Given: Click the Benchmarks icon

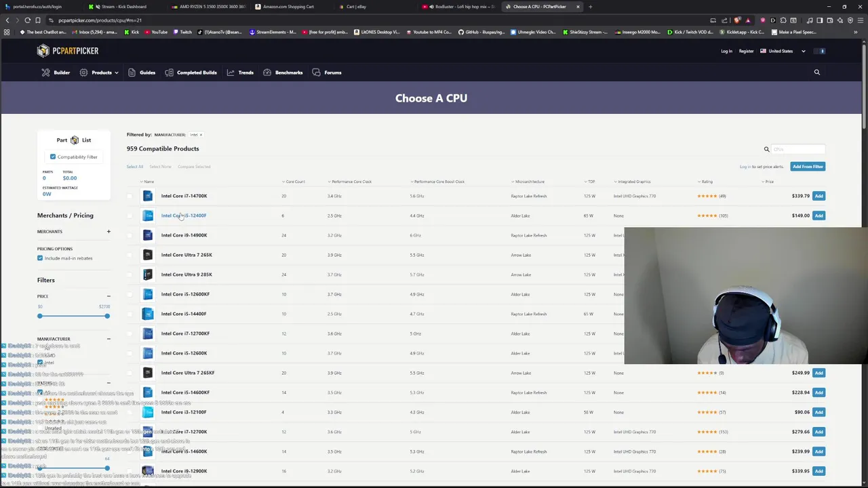Looking at the screenshot, I should pyautogui.click(x=267, y=73).
